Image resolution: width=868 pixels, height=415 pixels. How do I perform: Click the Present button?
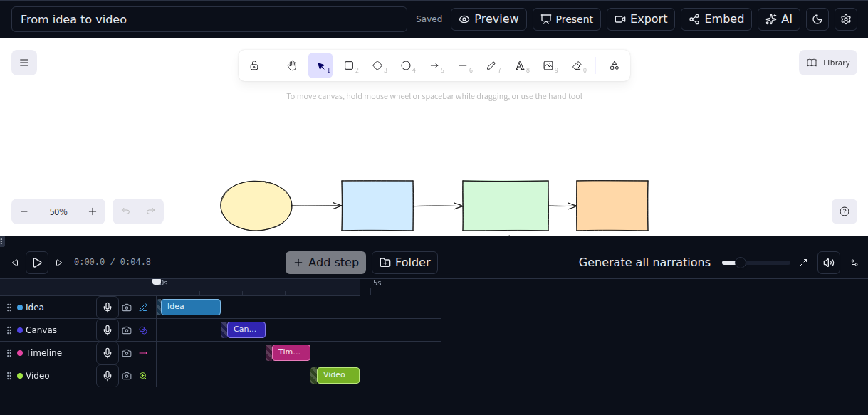(567, 19)
